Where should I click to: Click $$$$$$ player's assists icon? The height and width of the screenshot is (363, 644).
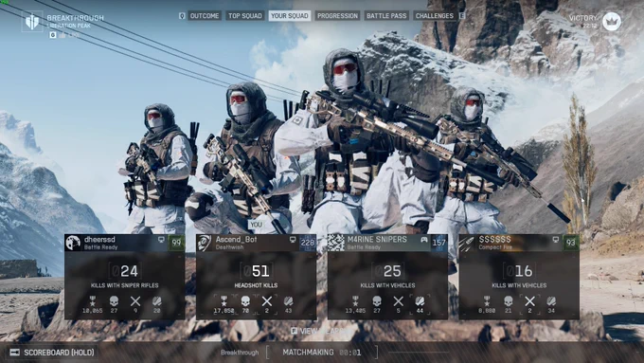point(551,301)
